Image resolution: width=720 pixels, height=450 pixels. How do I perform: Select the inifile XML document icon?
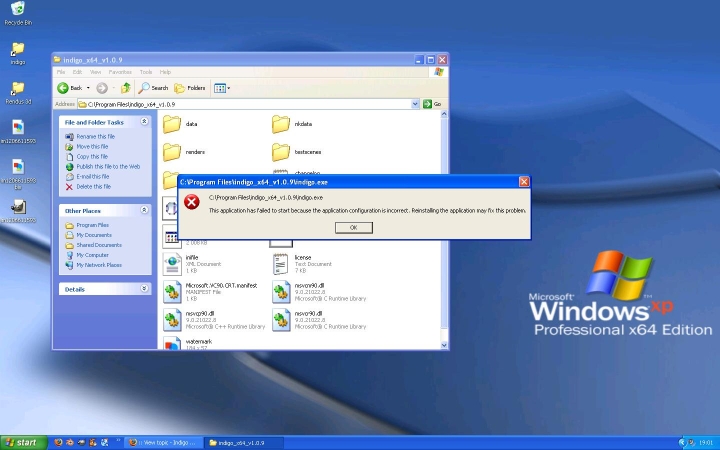[172, 264]
